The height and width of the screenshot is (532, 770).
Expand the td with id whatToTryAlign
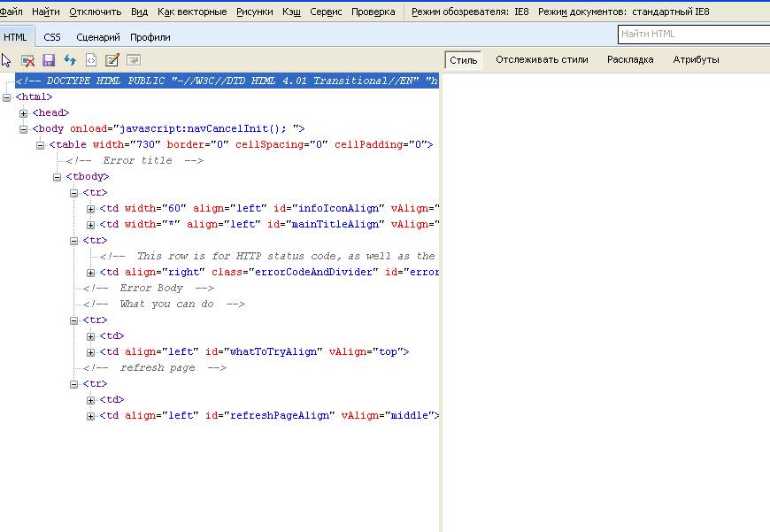91,352
